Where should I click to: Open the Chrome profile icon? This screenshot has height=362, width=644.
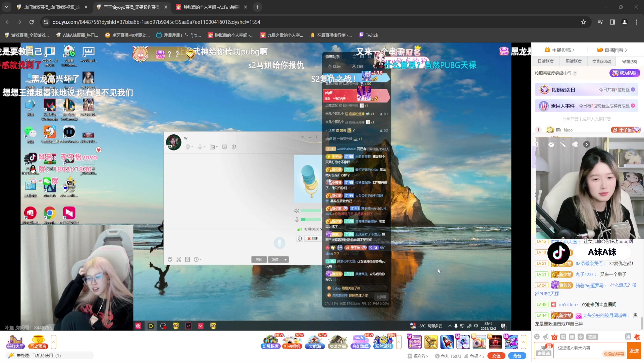[x=625, y=22]
